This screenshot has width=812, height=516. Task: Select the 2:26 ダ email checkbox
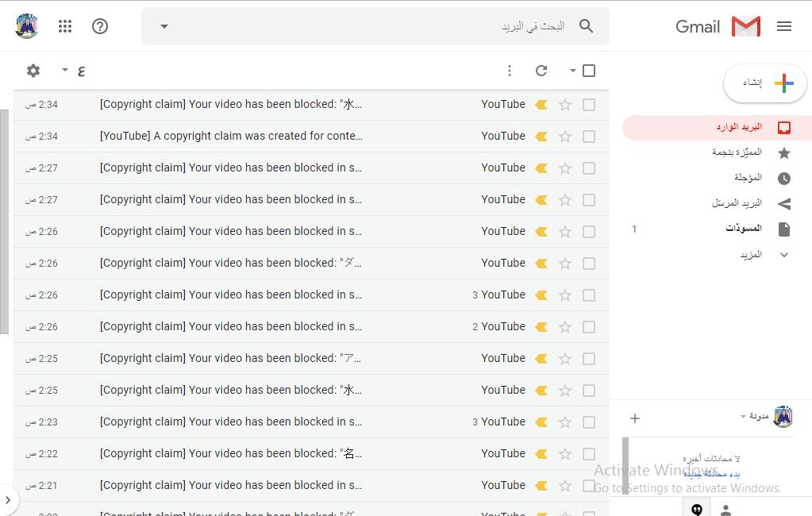(589, 264)
